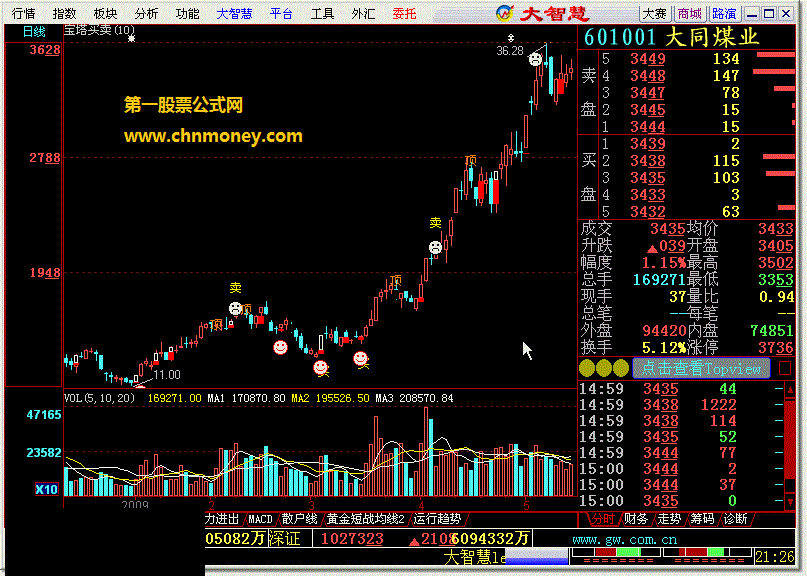
Task: Click the 日线 period label
Action: (34, 32)
